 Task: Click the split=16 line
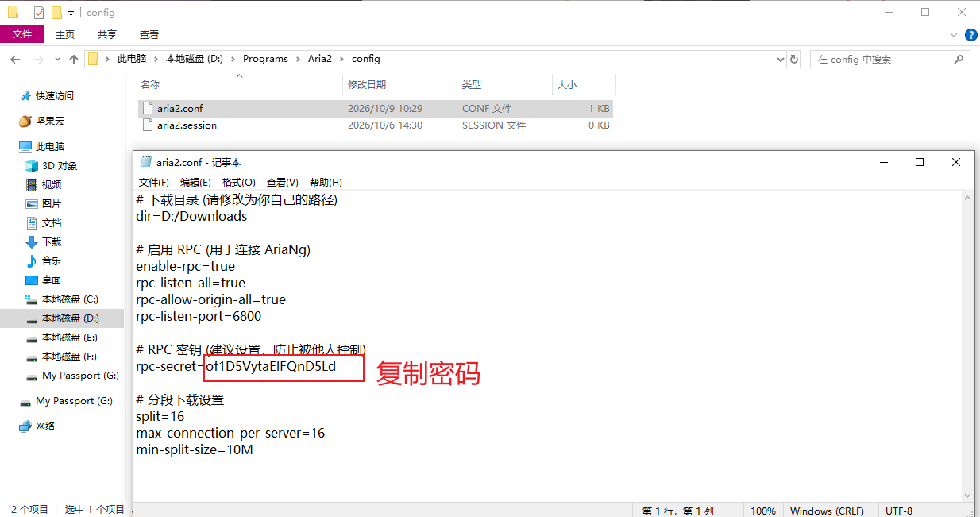160,416
